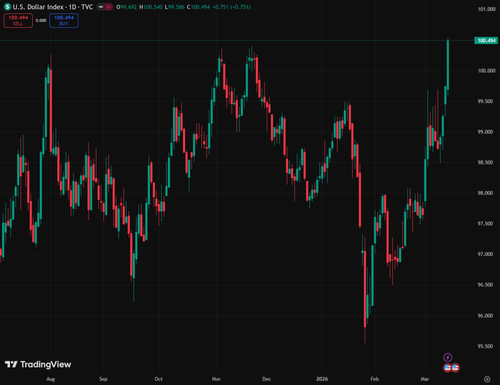Click the 99.500 price axis label
500x385 pixels.
coord(485,101)
